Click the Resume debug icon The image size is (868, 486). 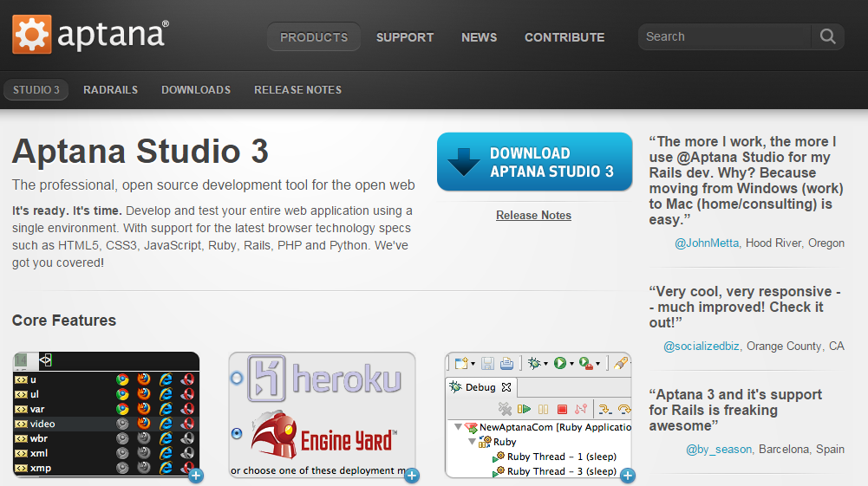[x=524, y=409]
